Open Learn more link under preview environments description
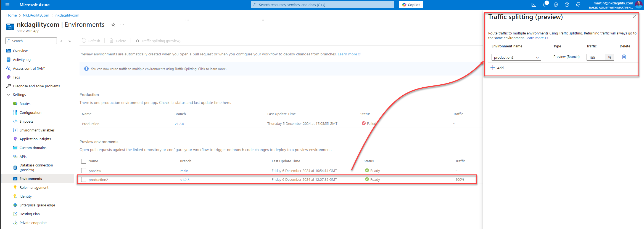The width and height of the screenshot is (644, 229). pyautogui.click(x=349, y=54)
